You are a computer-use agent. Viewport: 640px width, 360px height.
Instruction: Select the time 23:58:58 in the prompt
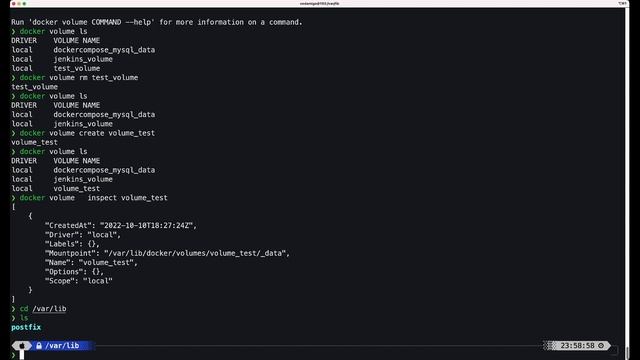click(577, 346)
